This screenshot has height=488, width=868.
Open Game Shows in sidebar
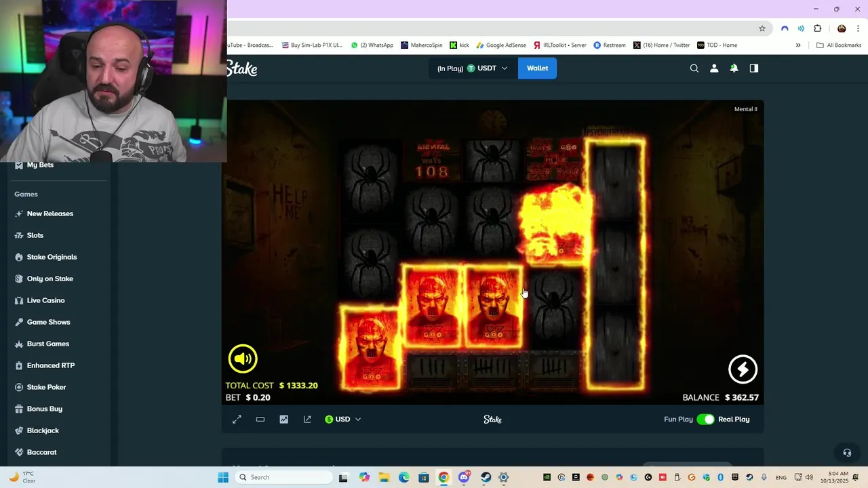[x=48, y=322]
